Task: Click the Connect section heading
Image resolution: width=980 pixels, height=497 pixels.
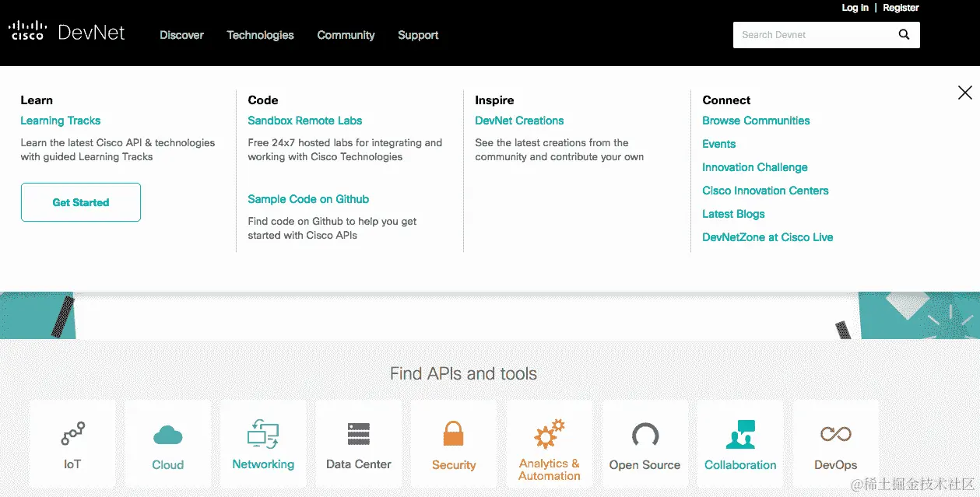Action: [726, 100]
